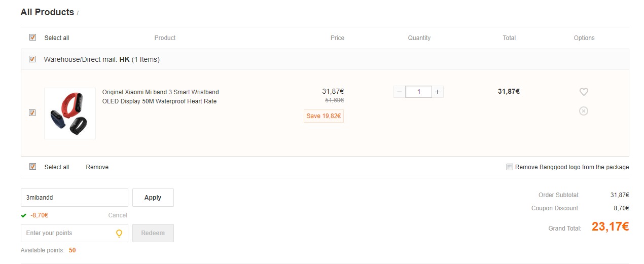Image resolution: width=644 pixels, height=264 pixels.
Task: Click the Price column header
Action: click(x=337, y=38)
